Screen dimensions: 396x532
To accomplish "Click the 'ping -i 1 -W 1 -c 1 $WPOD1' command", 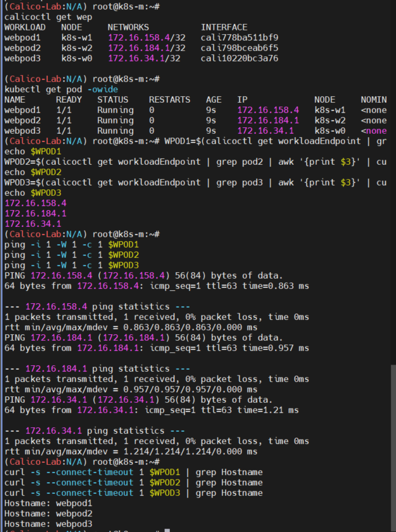I will pos(72,244).
